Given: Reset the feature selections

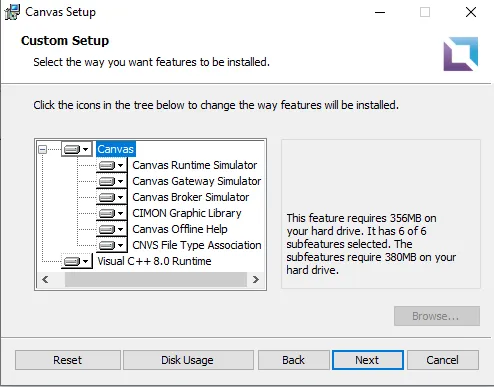Looking at the screenshot, I should click(x=68, y=360).
